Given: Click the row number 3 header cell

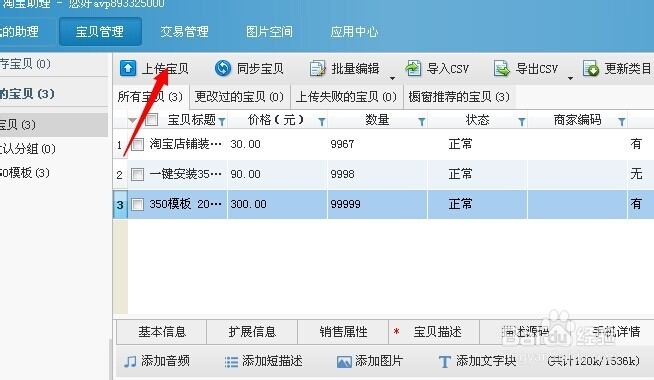Looking at the screenshot, I should tap(120, 204).
